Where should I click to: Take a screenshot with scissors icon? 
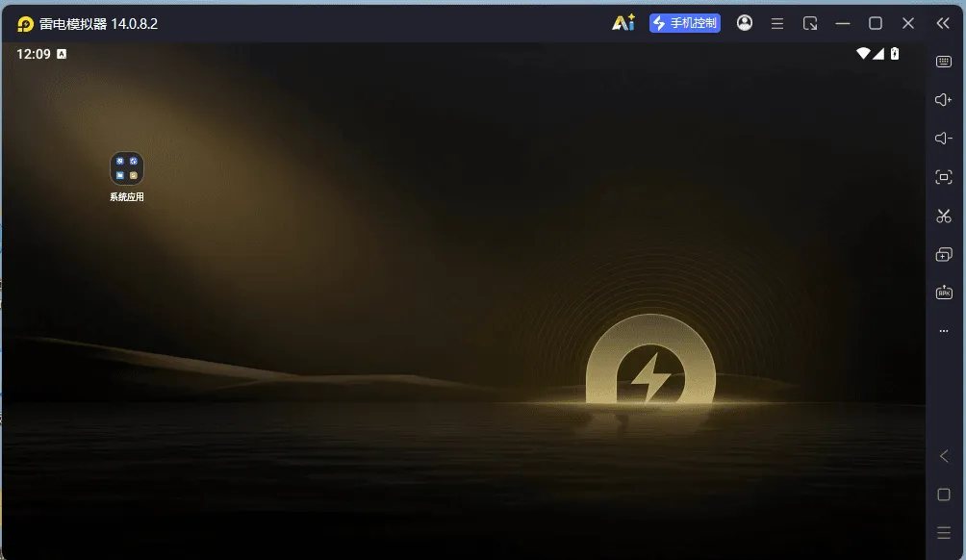pyautogui.click(x=944, y=216)
